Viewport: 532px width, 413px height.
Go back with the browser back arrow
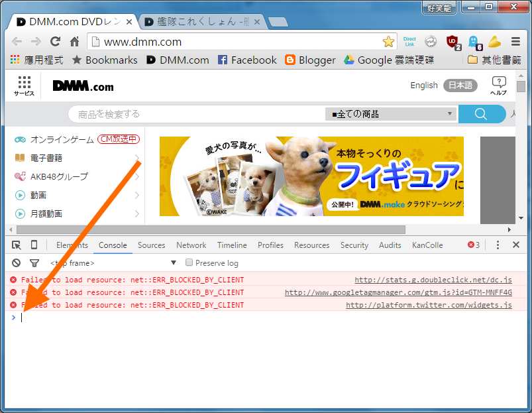pyautogui.click(x=17, y=42)
